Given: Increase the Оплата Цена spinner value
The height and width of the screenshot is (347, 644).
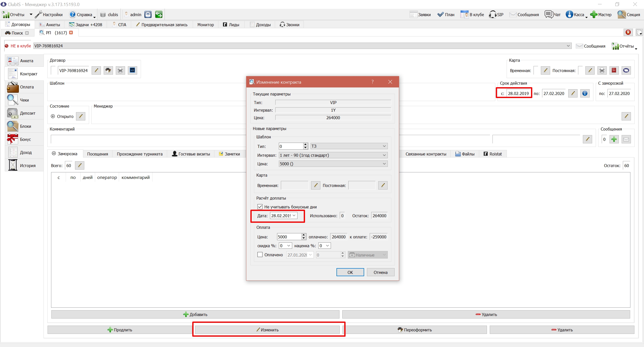Looking at the screenshot, I should pos(304,235).
